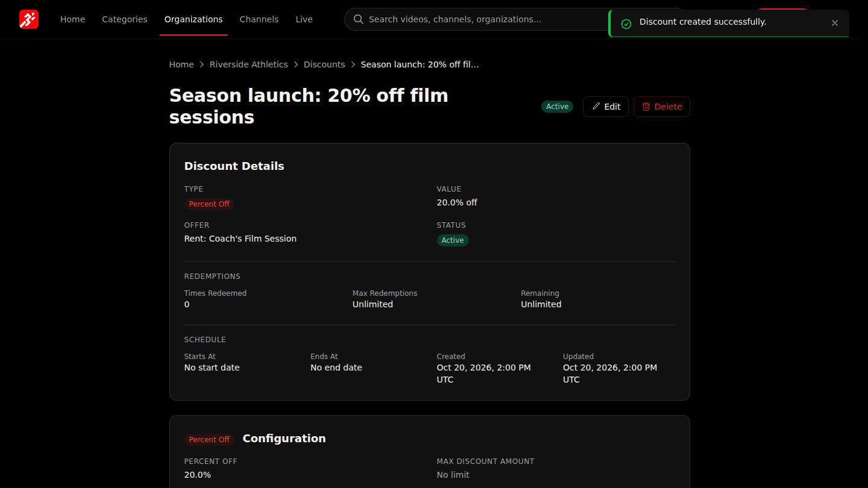Dismiss the success notification with X
The height and width of the screenshot is (488, 868).
tap(835, 23)
